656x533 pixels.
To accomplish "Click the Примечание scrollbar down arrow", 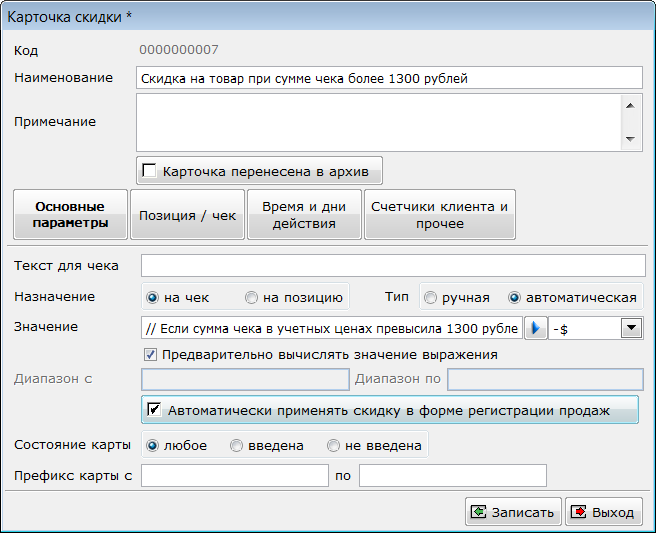I will 630,139.
